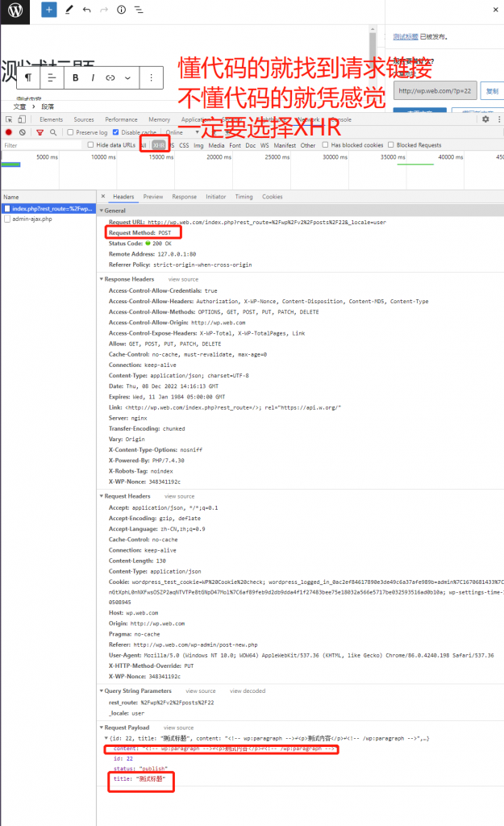Open the post details info icon
This screenshot has width=504, height=826.
(121, 10)
